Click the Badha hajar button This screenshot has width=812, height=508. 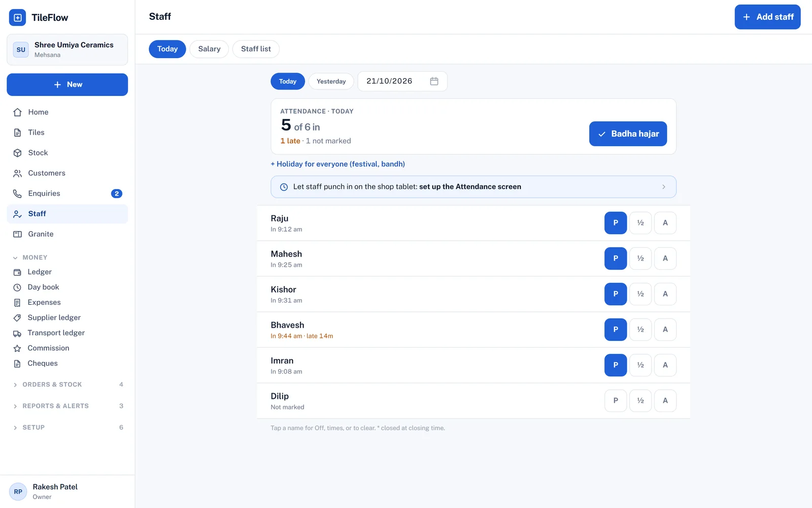pos(628,134)
